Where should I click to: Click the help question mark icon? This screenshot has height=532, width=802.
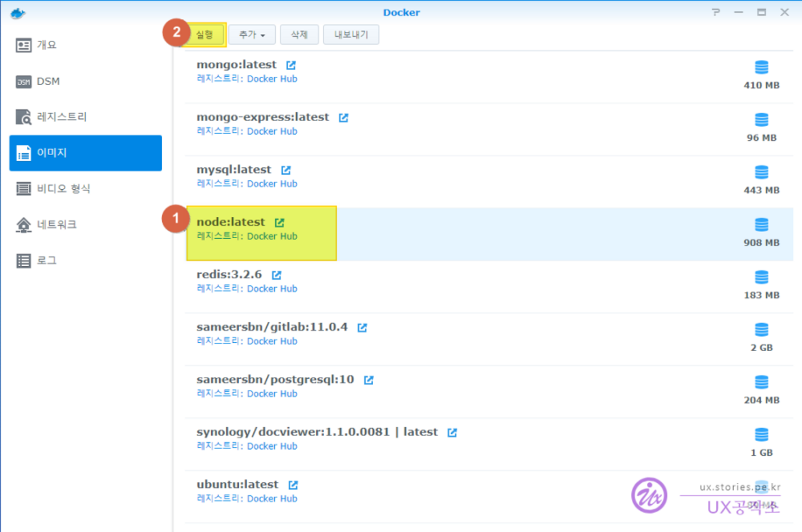pos(716,13)
